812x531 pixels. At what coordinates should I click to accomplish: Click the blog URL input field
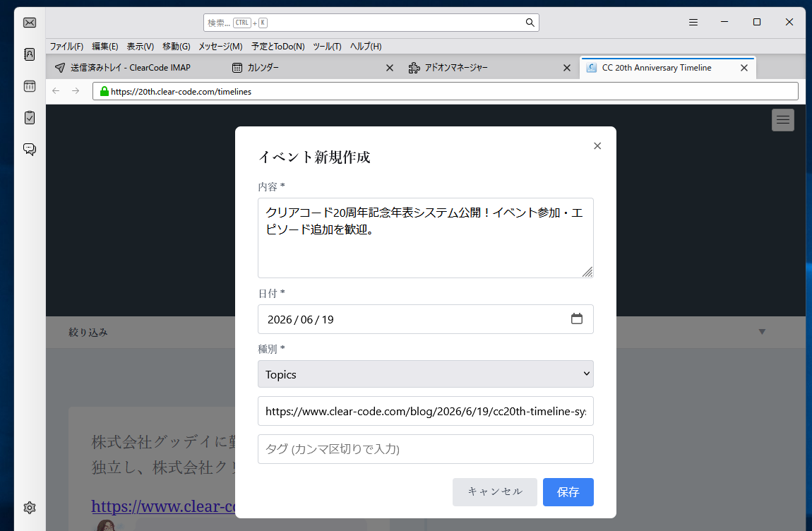click(x=425, y=411)
